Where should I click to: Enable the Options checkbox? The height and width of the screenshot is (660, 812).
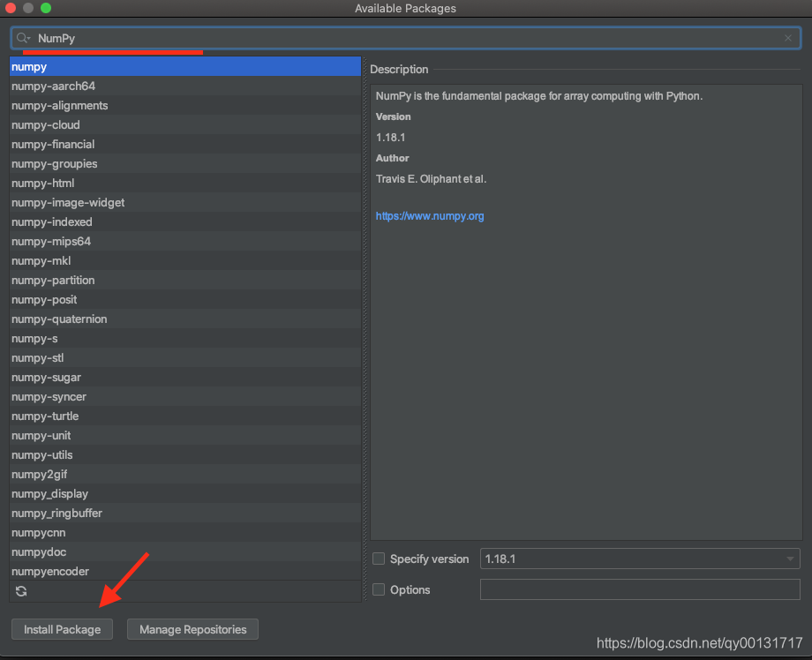point(379,589)
